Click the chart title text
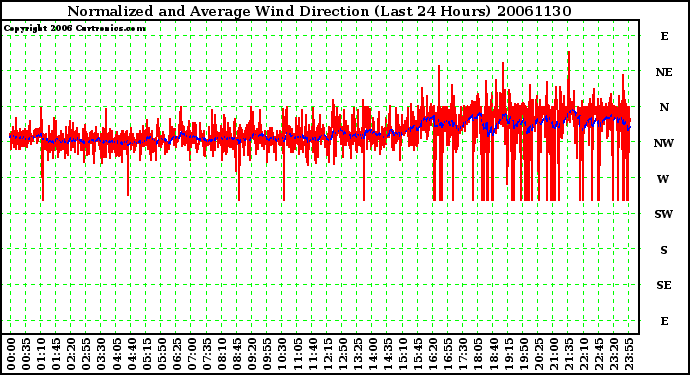The image size is (690, 375). pyautogui.click(x=319, y=11)
